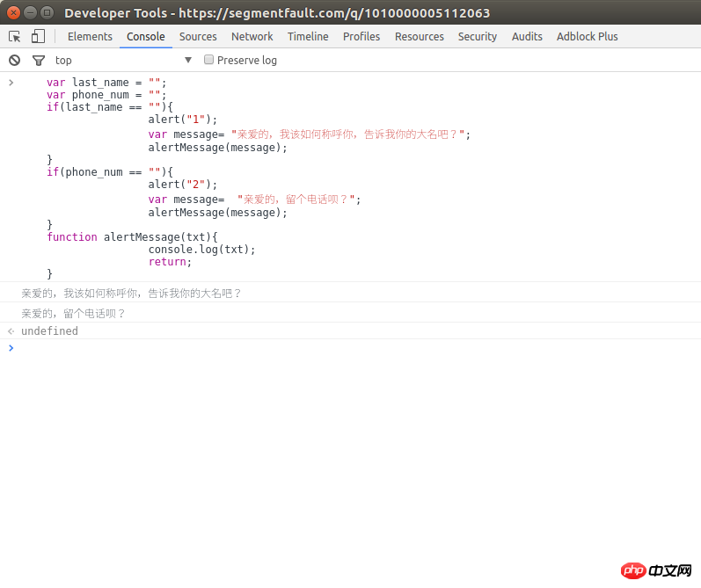Open the "top" execution context dropdown

point(123,60)
